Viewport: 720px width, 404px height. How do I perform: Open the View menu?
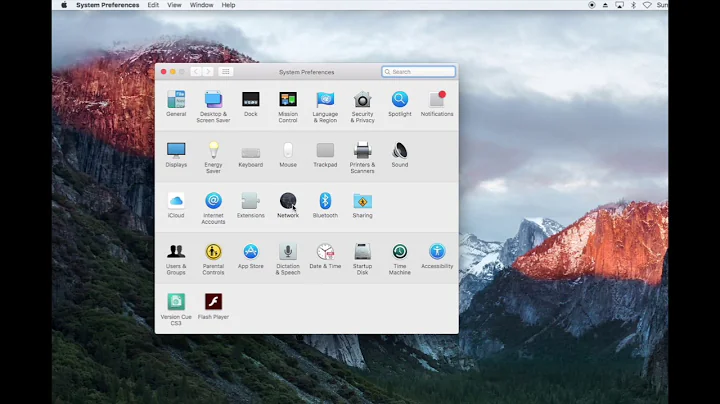(174, 5)
